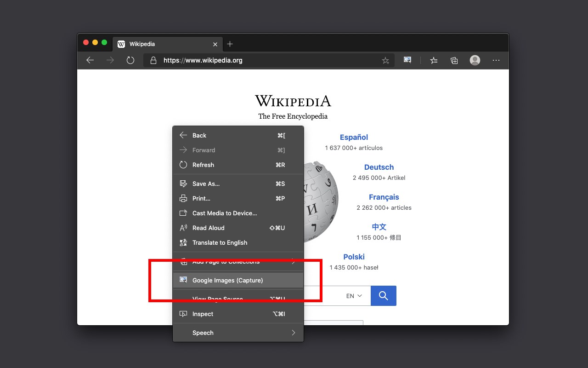This screenshot has height=368, width=588.
Task: Select the Wikipedia tab
Action: click(168, 44)
